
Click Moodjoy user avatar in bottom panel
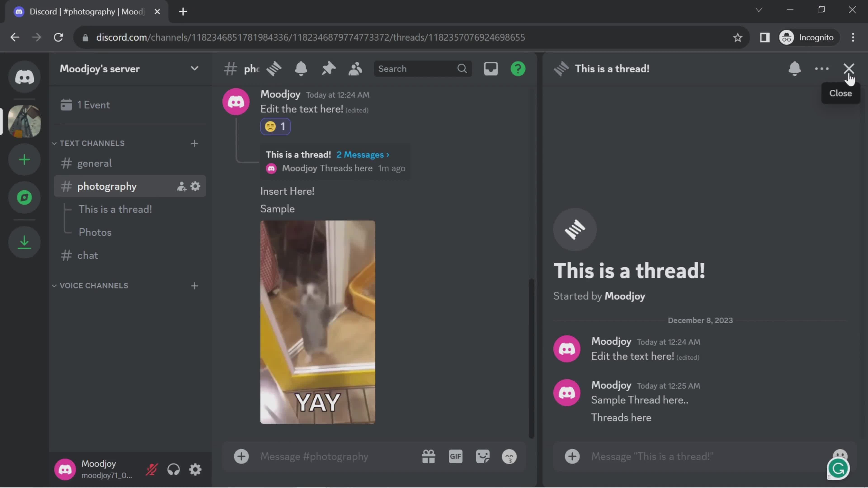65,469
